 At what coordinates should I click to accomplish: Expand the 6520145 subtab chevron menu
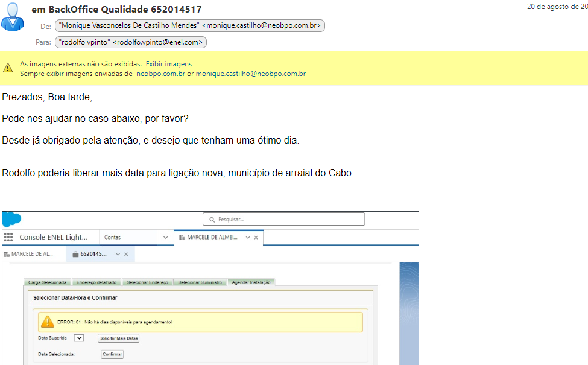tap(118, 254)
